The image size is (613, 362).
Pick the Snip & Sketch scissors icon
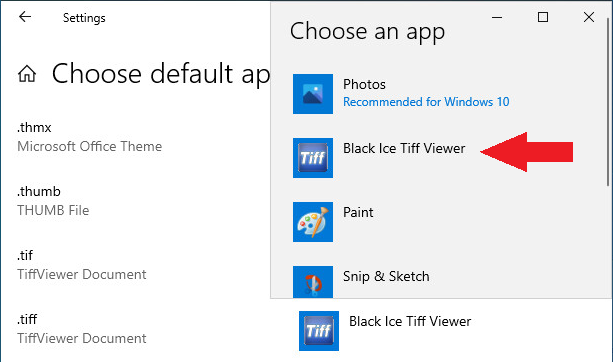313,282
